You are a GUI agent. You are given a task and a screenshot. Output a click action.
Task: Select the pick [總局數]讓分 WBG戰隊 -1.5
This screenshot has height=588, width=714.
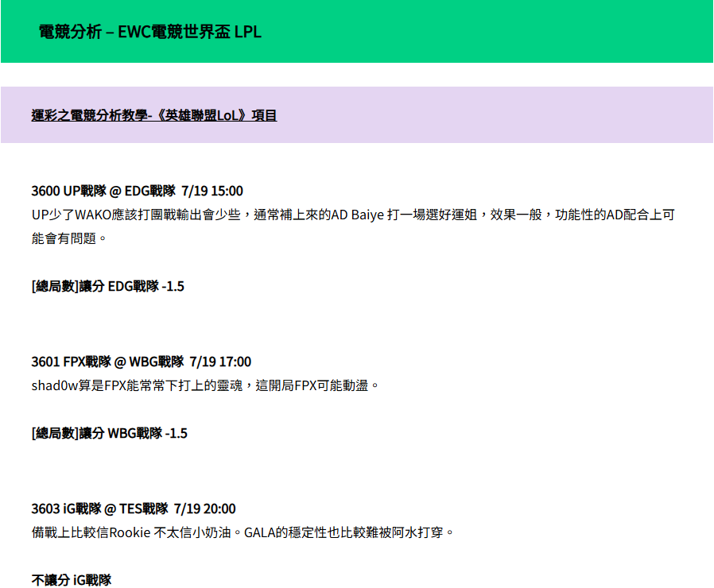109,433
